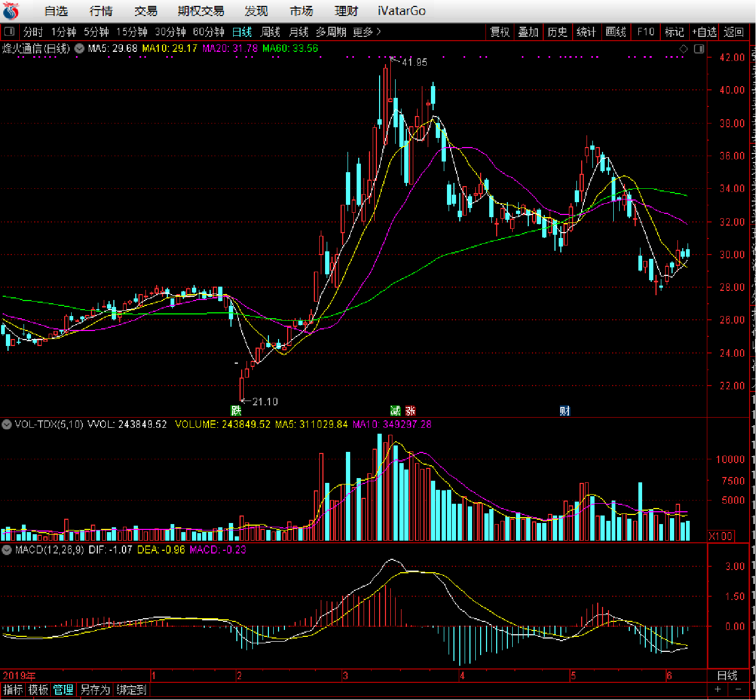This screenshot has height=700, width=756.
Task: Open the iVatarGo menu
Action: click(x=402, y=11)
